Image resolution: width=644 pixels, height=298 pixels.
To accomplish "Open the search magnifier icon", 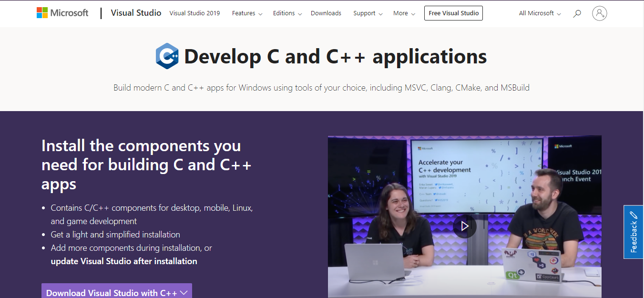I will [x=577, y=13].
